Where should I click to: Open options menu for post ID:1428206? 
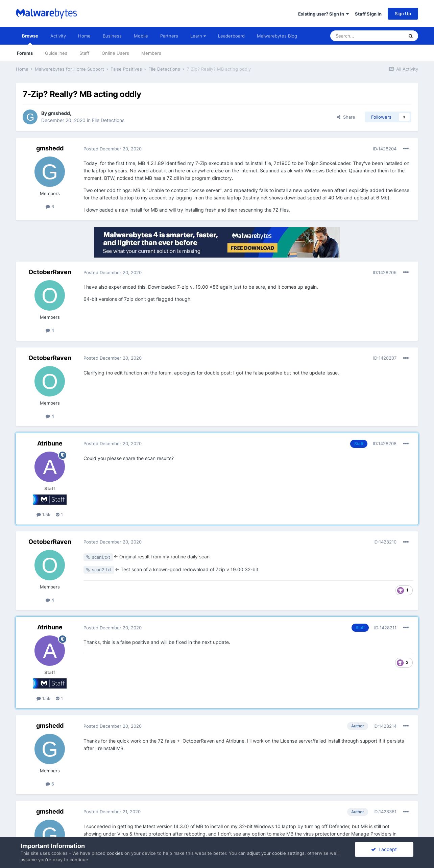[406, 272]
